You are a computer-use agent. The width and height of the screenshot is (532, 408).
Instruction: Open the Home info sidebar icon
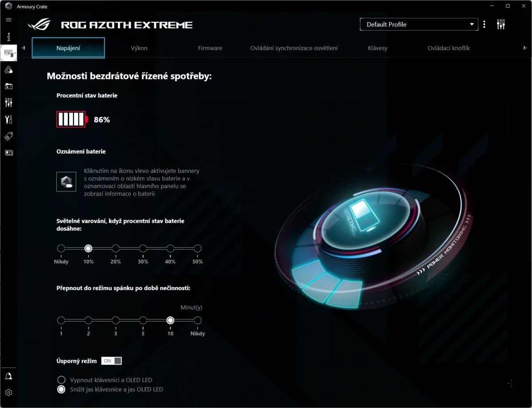click(8, 37)
